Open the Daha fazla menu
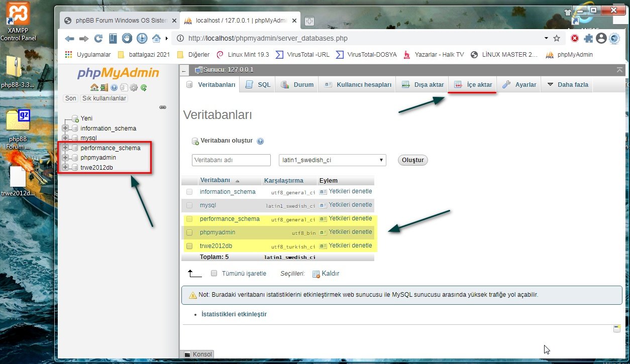Image resolution: width=630 pixels, height=364 pixels. coord(568,85)
